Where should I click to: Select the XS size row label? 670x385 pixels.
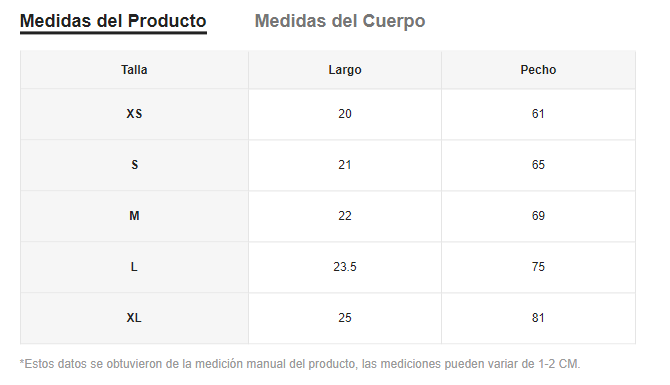click(x=134, y=114)
